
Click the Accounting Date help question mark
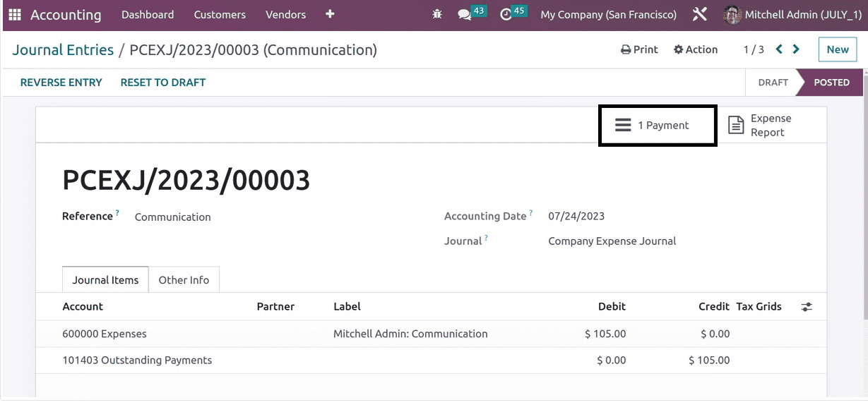[530, 213]
